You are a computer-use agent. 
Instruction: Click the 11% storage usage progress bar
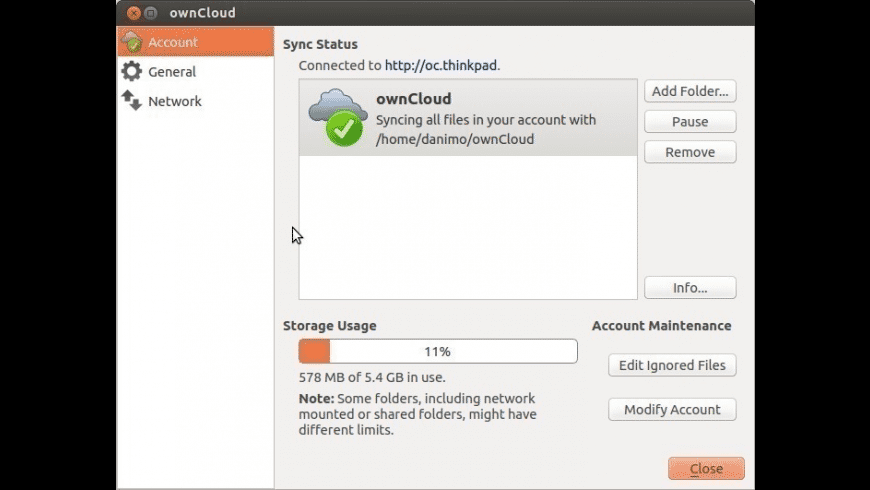(438, 351)
